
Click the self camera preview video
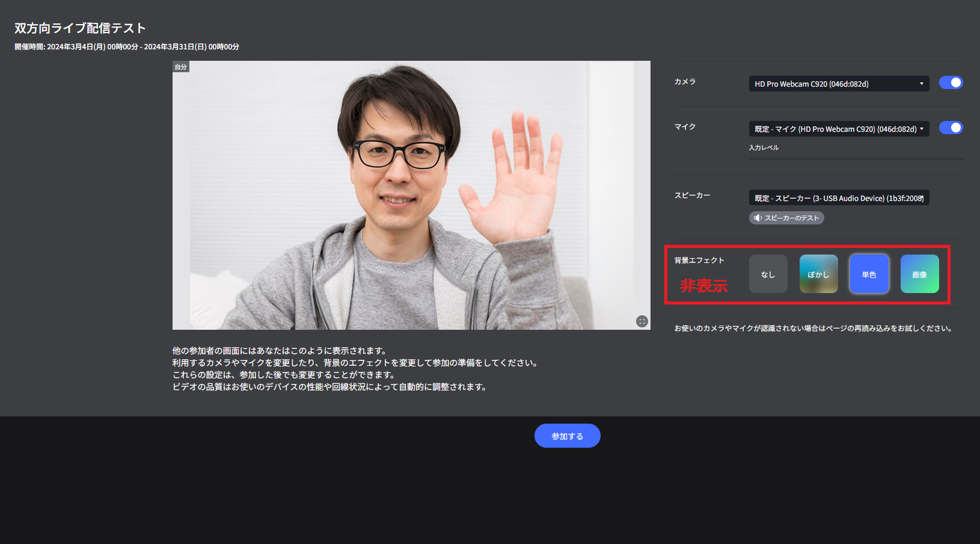pos(411,195)
